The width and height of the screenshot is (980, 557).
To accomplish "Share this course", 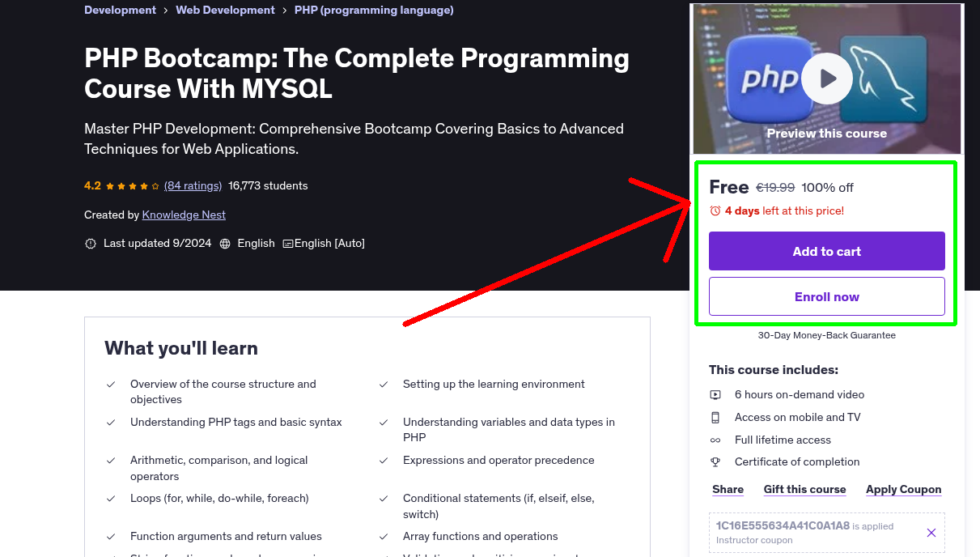I will (728, 489).
